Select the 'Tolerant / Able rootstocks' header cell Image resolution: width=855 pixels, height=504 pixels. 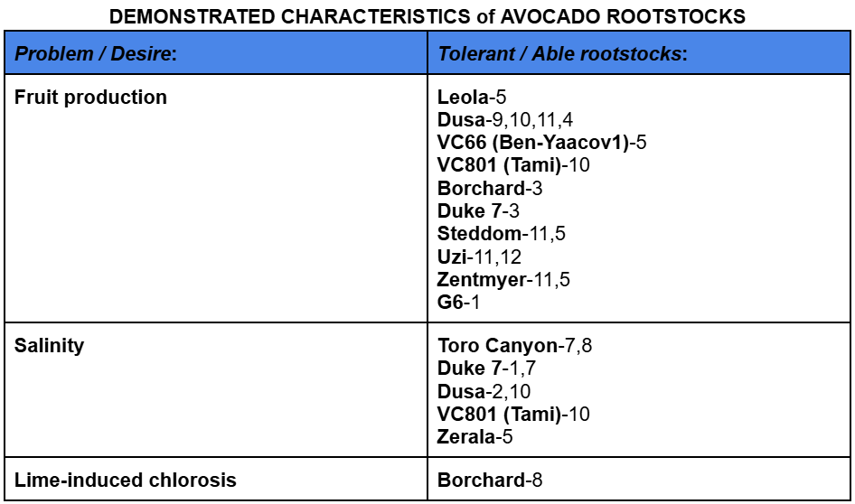562,54
